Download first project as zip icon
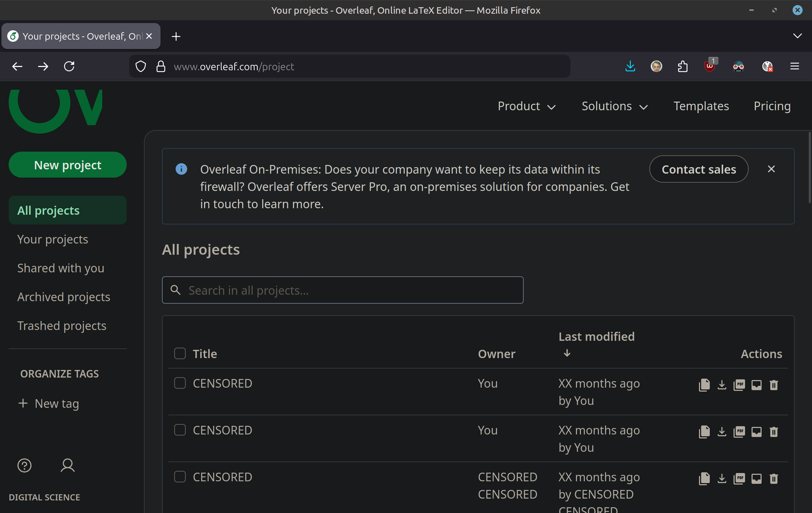Viewport: 812px width, 513px height. click(x=722, y=385)
